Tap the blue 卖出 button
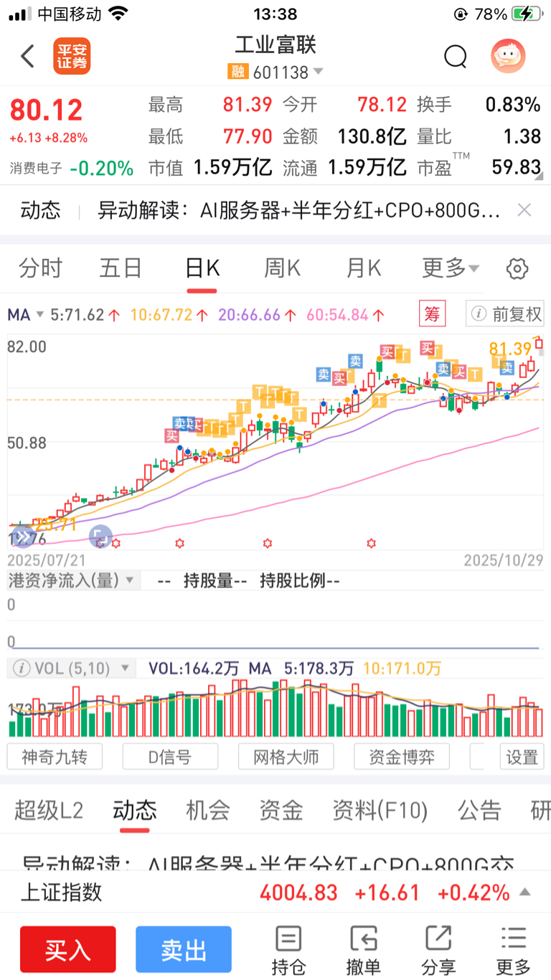This screenshot has width=551, height=980. (184, 950)
